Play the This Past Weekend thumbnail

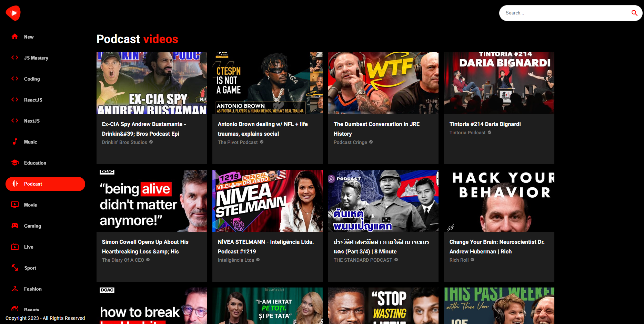click(x=499, y=306)
